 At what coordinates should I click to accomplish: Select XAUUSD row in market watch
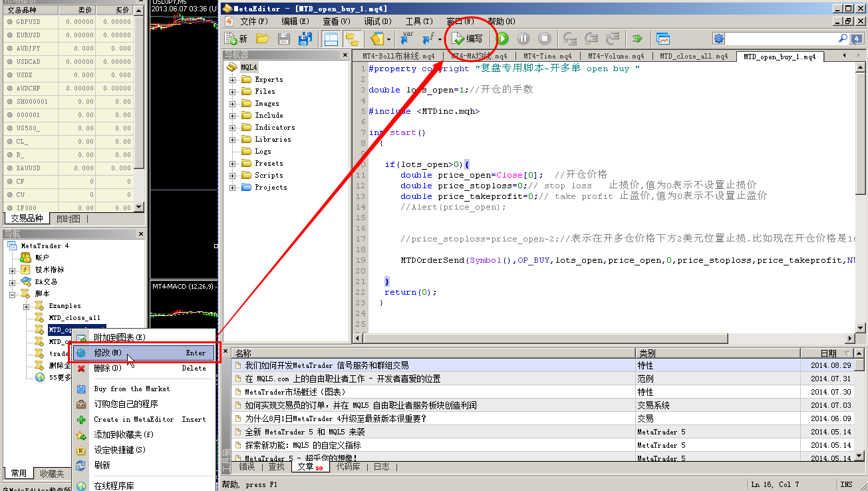[68, 168]
